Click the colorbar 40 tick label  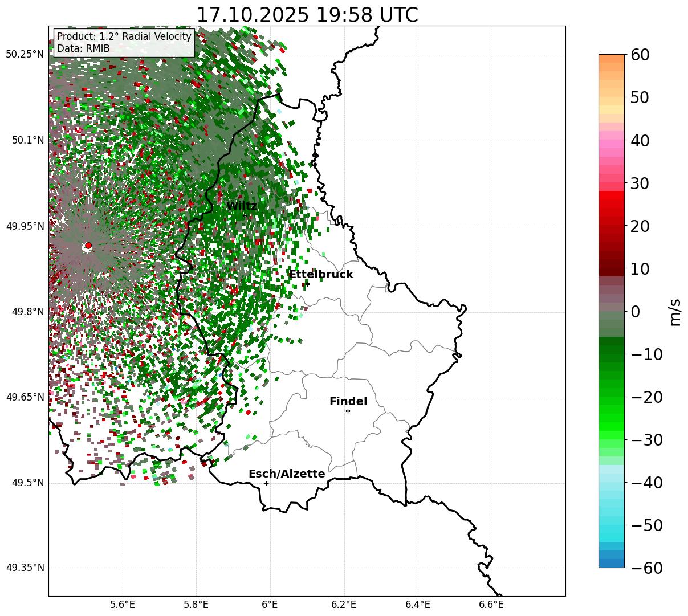point(640,141)
